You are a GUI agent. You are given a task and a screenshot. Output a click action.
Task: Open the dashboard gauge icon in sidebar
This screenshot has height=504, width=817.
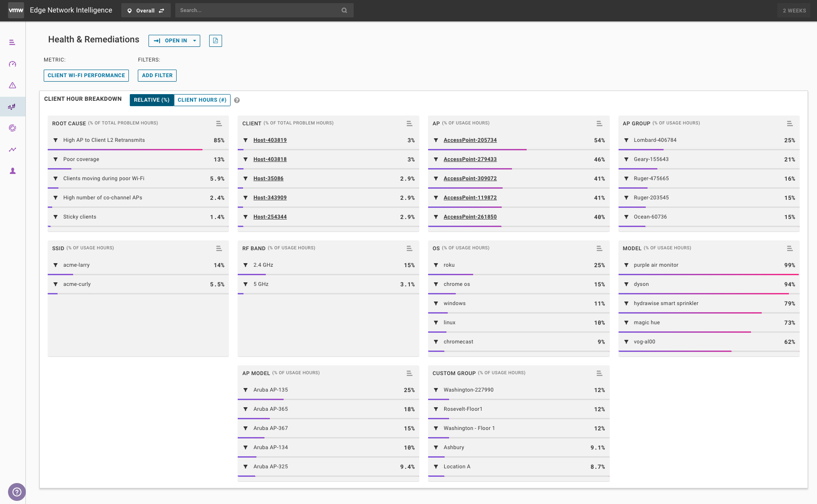12,64
